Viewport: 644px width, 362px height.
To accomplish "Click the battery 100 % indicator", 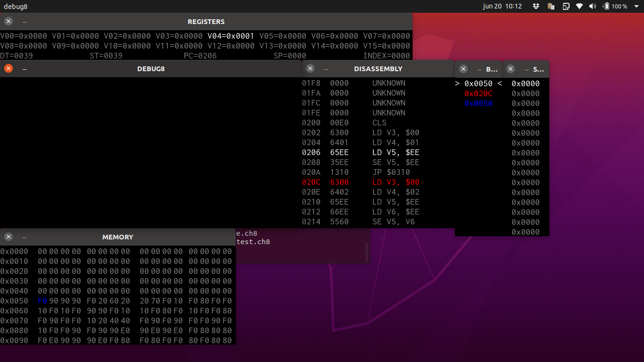I will 615,6.
